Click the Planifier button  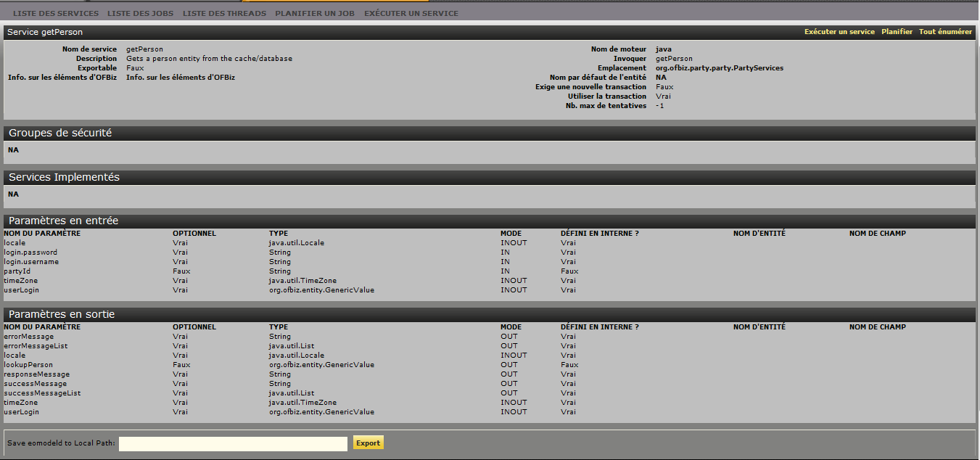coord(897,32)
